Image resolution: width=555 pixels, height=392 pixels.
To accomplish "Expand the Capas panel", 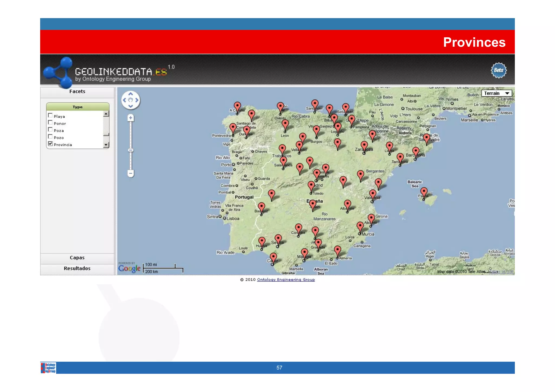I will pyautogui.click(x=77, y=258).
